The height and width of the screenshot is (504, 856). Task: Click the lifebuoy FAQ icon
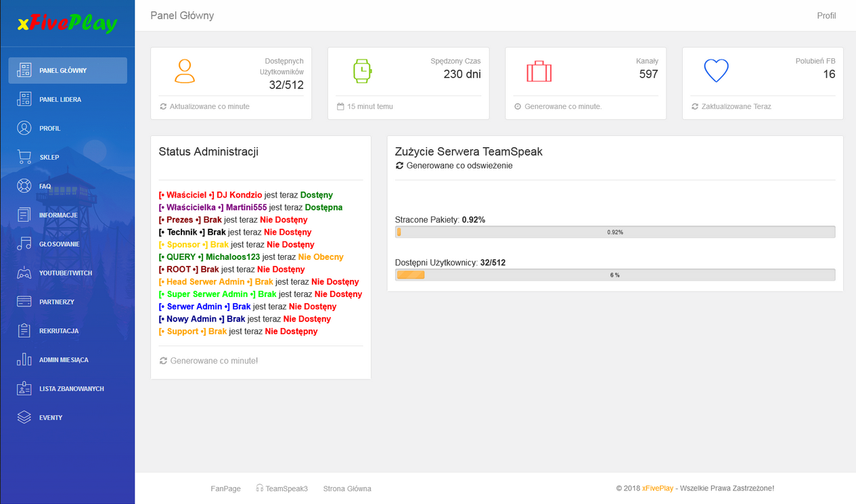(24, 186)
